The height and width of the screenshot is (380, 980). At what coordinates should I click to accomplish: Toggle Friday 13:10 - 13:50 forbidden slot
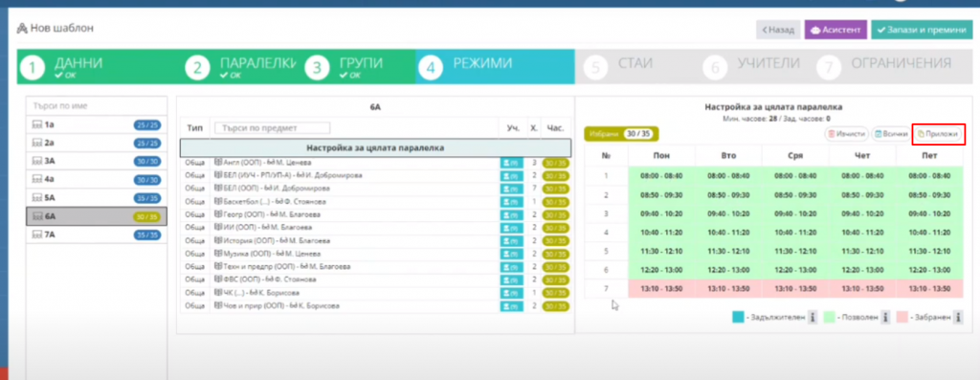[x=929, y=289]
